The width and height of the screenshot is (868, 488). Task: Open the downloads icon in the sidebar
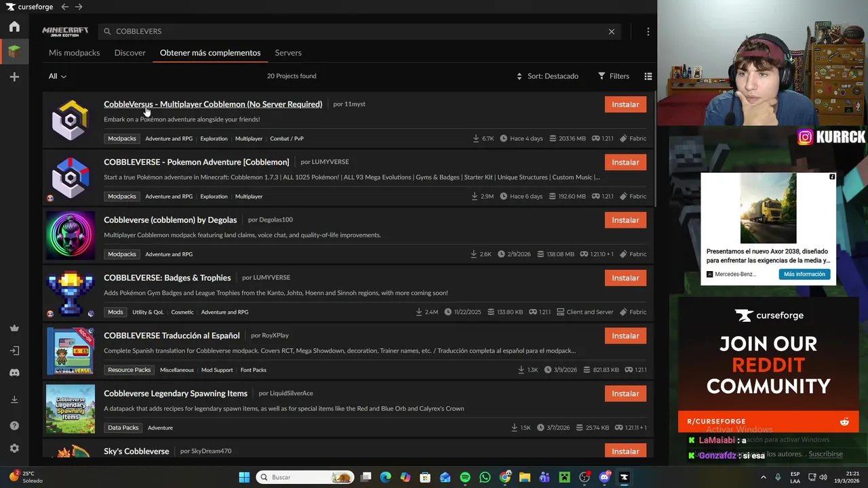(x=14, y=399)
